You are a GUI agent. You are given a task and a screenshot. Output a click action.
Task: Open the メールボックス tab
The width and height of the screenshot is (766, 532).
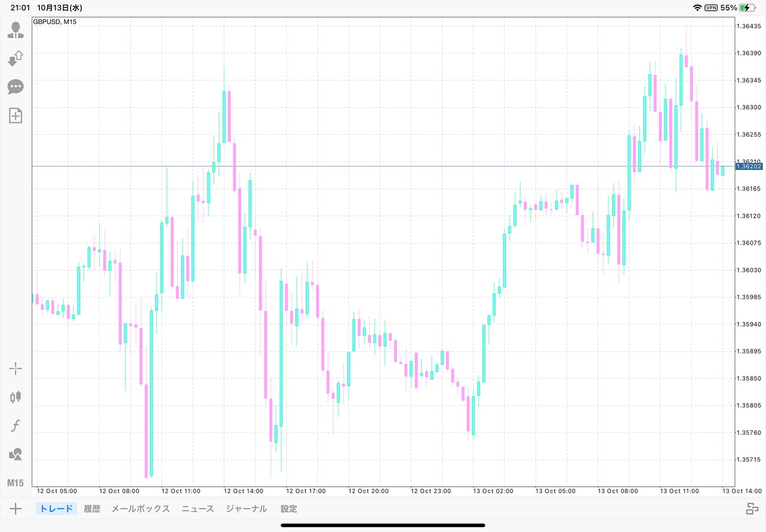[141, 509]
